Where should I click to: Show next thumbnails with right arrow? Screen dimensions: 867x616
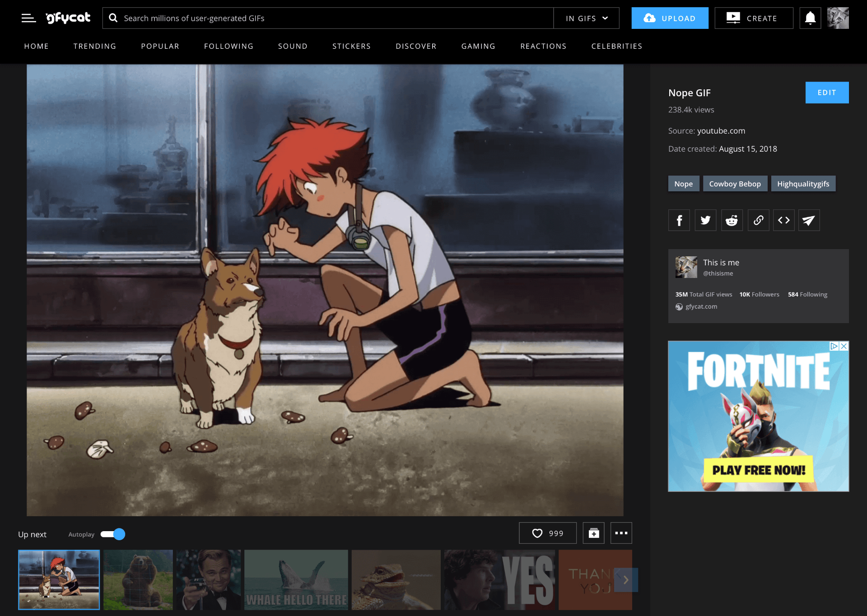click(x=626, y=580)
